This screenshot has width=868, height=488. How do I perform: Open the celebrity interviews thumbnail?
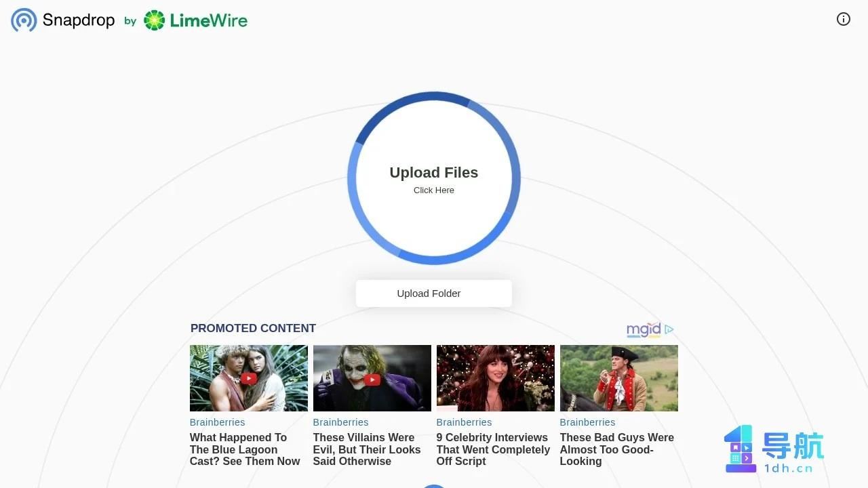click(x=496, y=378)
